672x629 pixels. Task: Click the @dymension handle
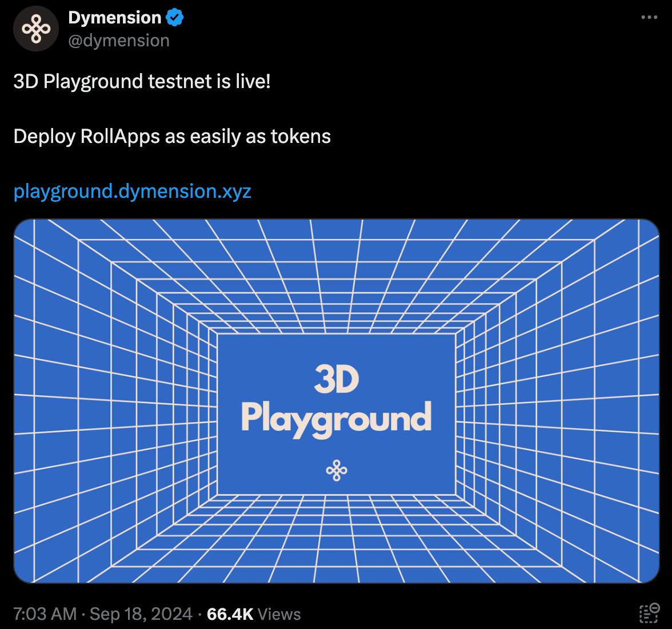tap(119, 41)
